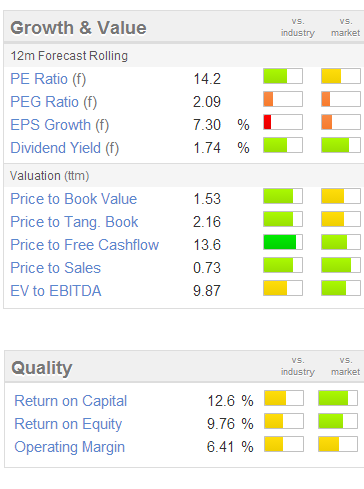
Task: Open the Return on Equity link
Action: point(68,424)
